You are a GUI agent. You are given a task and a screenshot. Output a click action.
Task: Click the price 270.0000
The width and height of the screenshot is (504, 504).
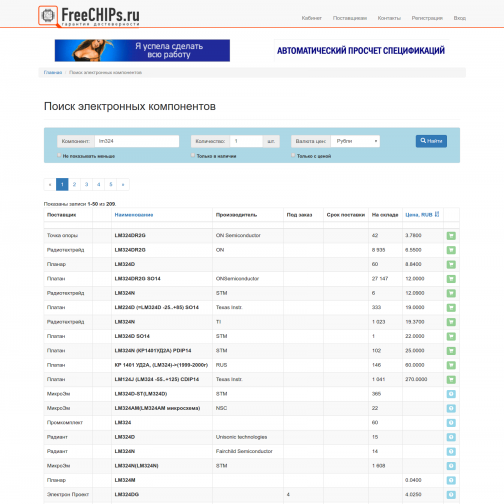click(x=416, y=379)
